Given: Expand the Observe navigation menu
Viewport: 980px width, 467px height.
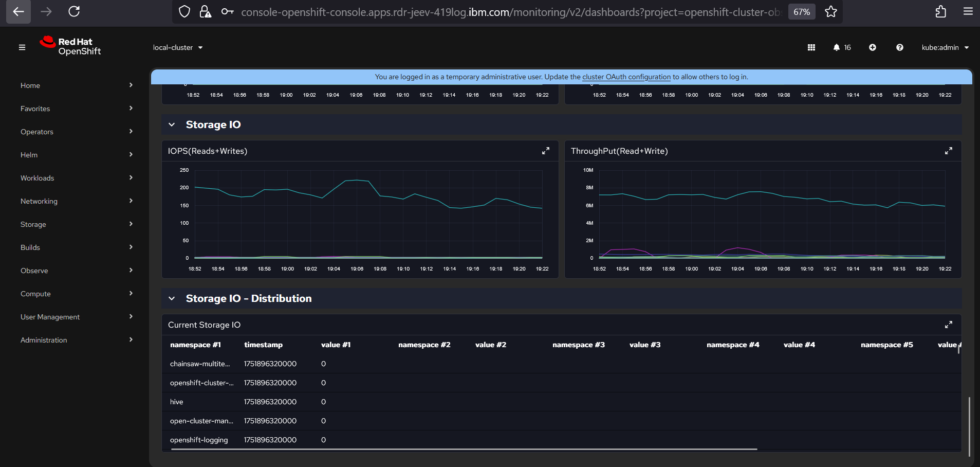Looking at the screenshot, I should coord(76,271).
